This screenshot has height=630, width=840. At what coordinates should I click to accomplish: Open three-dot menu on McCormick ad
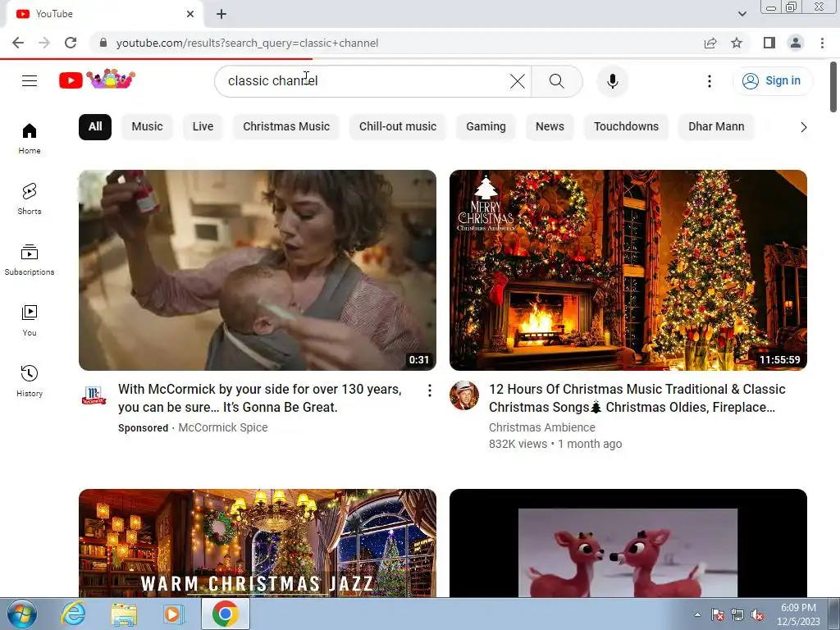click(x=429, y=390)
